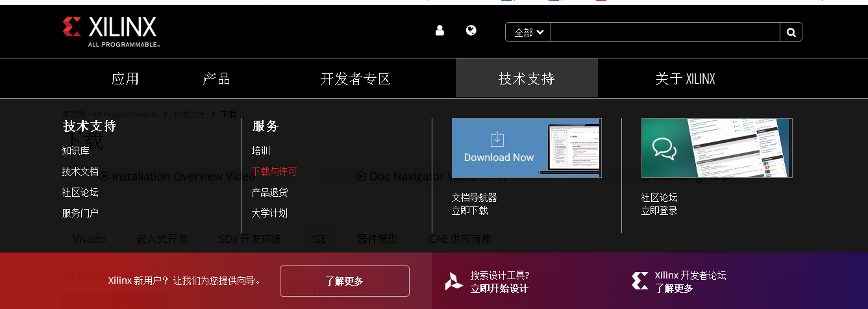The image size is (868, 309).
Task: Click the design tools triangle icon
Action: 454,281
